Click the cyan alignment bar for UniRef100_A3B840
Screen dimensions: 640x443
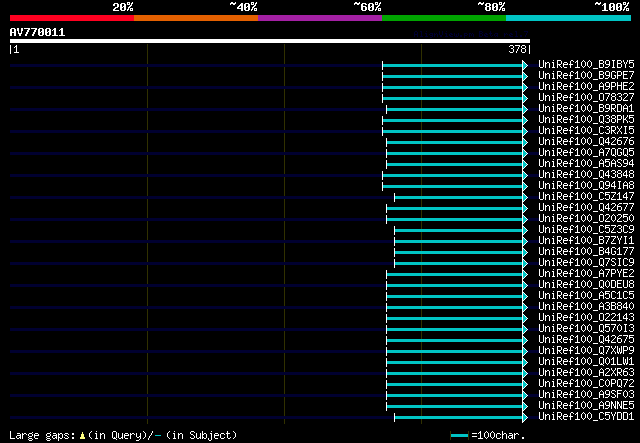(x=457, y=308)
